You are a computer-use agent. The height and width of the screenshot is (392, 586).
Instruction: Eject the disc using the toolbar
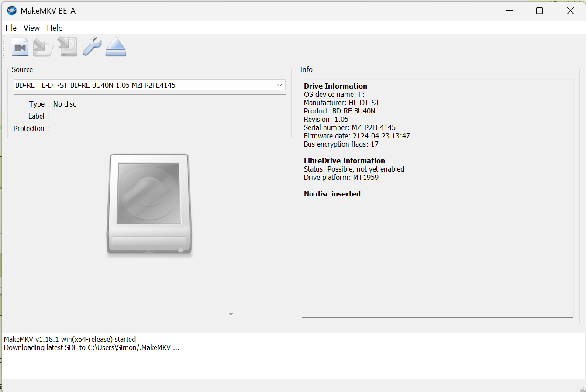click(116, 47)
